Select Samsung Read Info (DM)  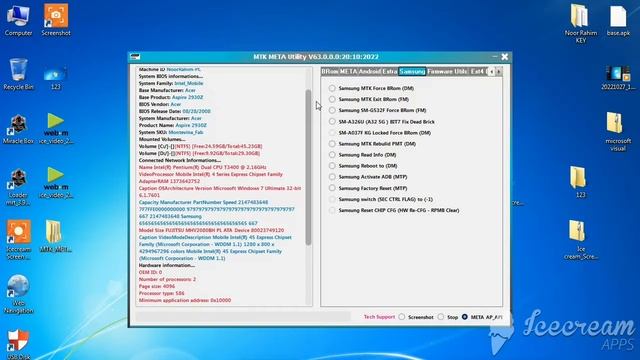pyautogui.click(x=332, y=155)
